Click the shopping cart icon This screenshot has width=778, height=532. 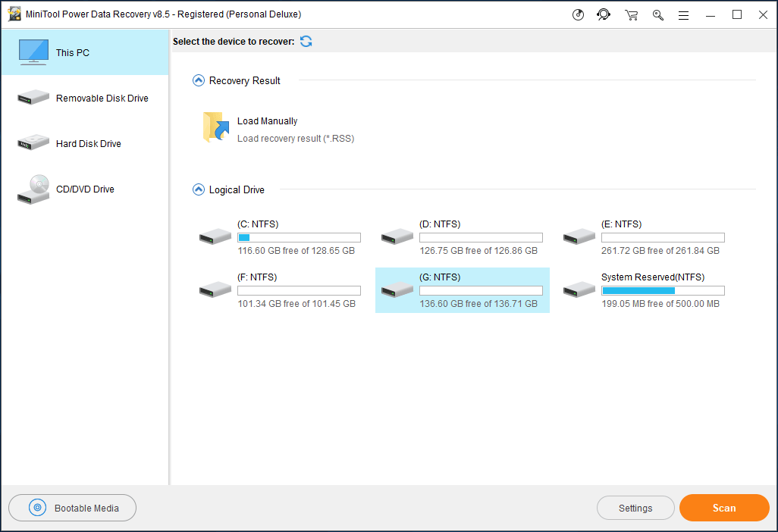coord(631,14)
